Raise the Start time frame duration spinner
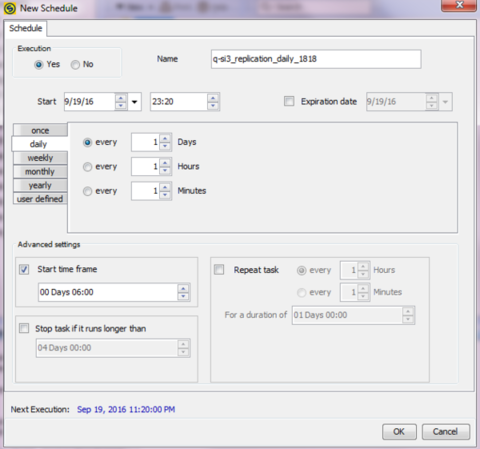Screen dimensions: 480x449 pos(183,288)
